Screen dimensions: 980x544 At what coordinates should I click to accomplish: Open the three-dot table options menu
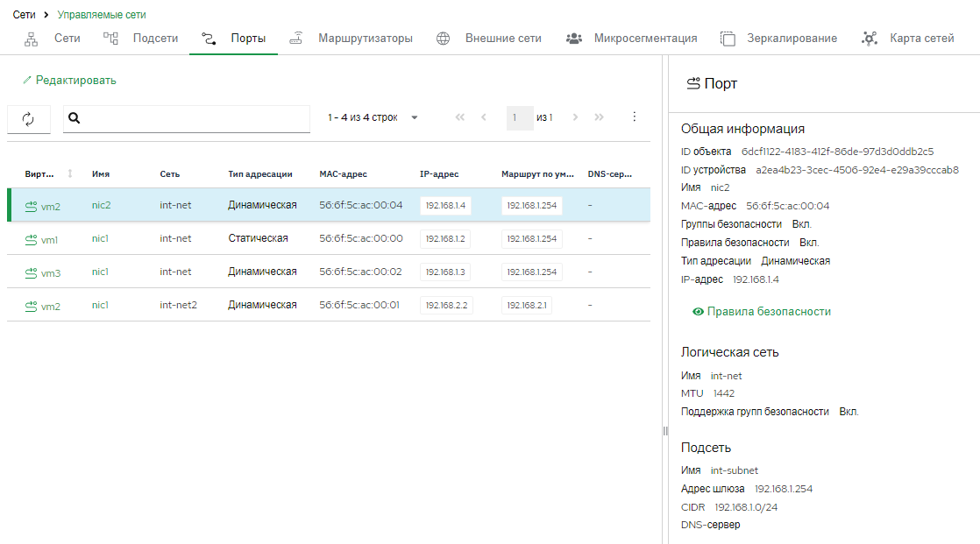[634, 117]
